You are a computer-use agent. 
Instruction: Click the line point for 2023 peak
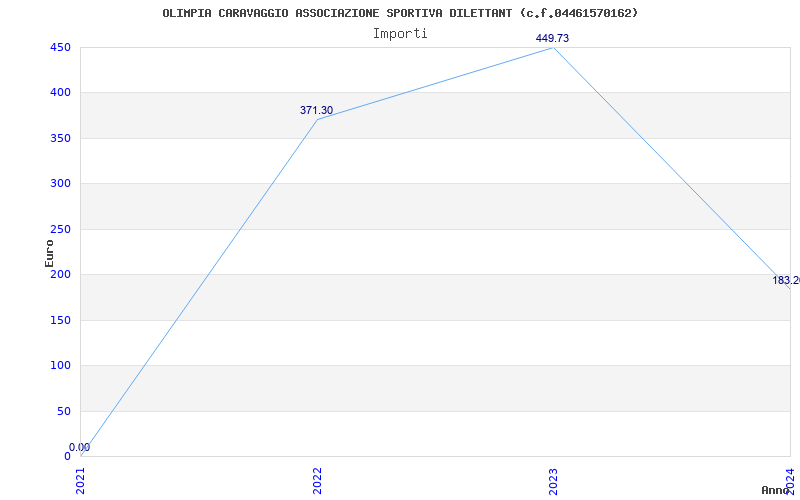(554, 48)
